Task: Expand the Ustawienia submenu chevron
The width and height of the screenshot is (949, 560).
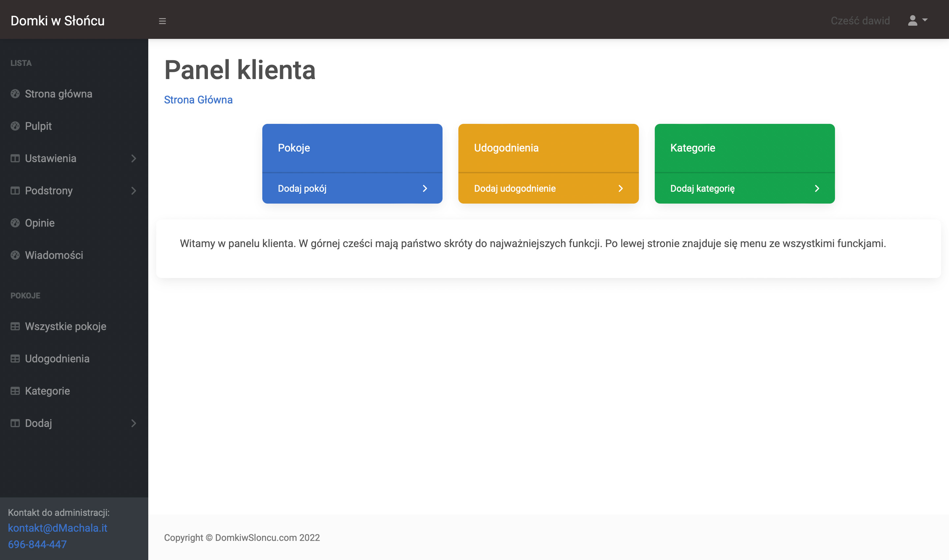Action: (134, 158)
